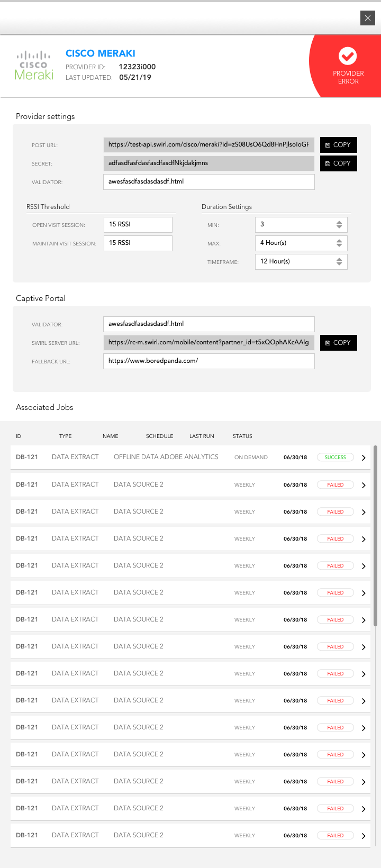Viewport: 381px width, 868px height.
Task: Click the Cisco Meraki logo
Action: [x=34, y=66]
